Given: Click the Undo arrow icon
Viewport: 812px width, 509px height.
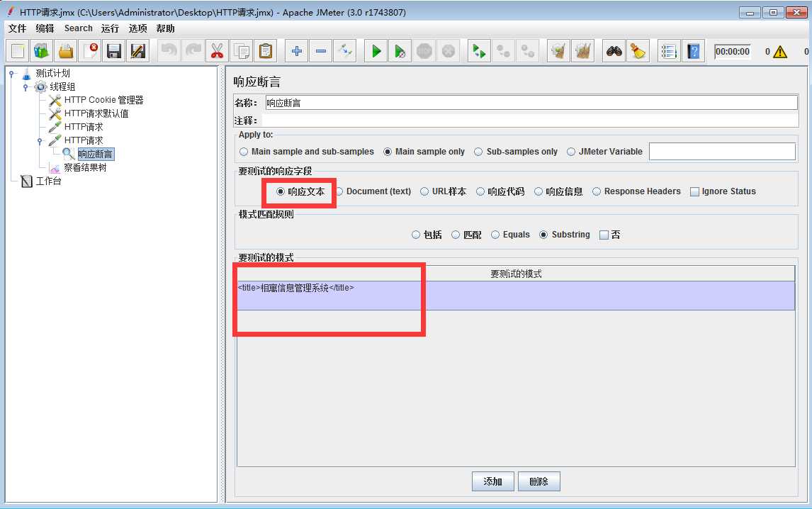Looking at the screenshot, I should [x=169, y=51].
